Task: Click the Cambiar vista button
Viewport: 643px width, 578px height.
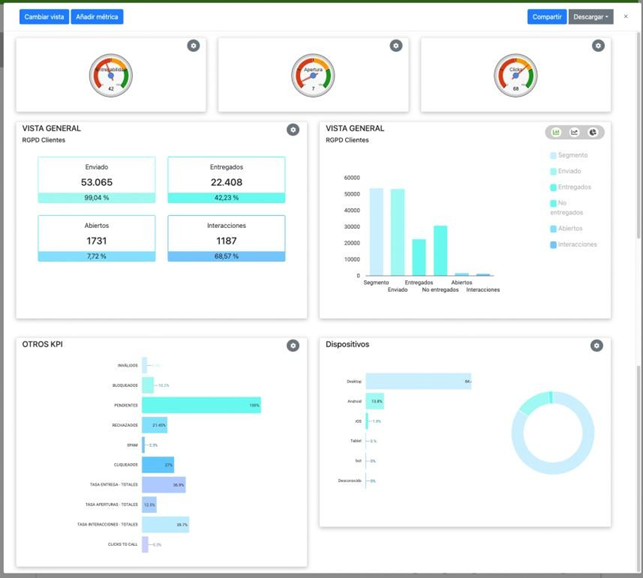Action: coord(44,17)
